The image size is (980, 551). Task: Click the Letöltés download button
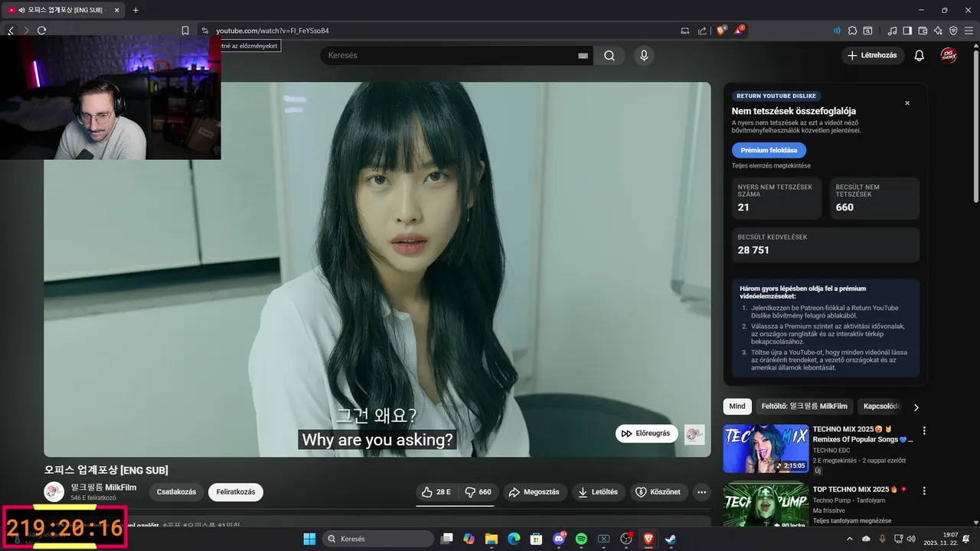click(x=597, y=492)
